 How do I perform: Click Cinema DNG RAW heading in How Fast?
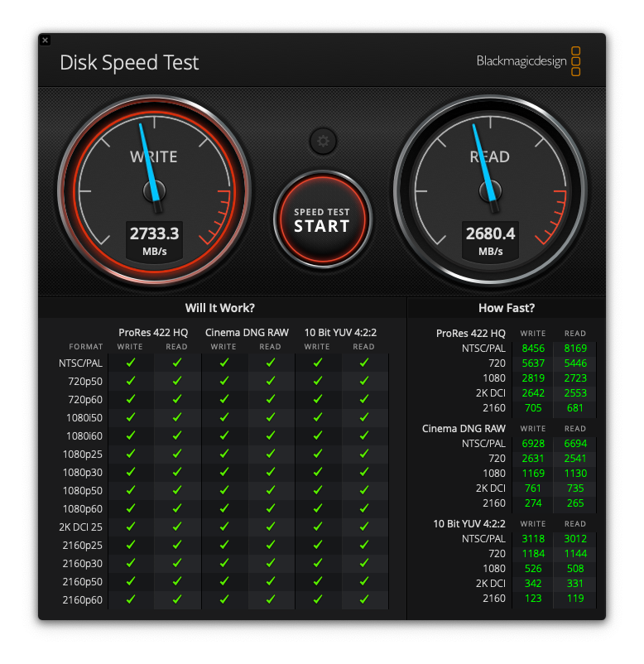coord(464,429)
